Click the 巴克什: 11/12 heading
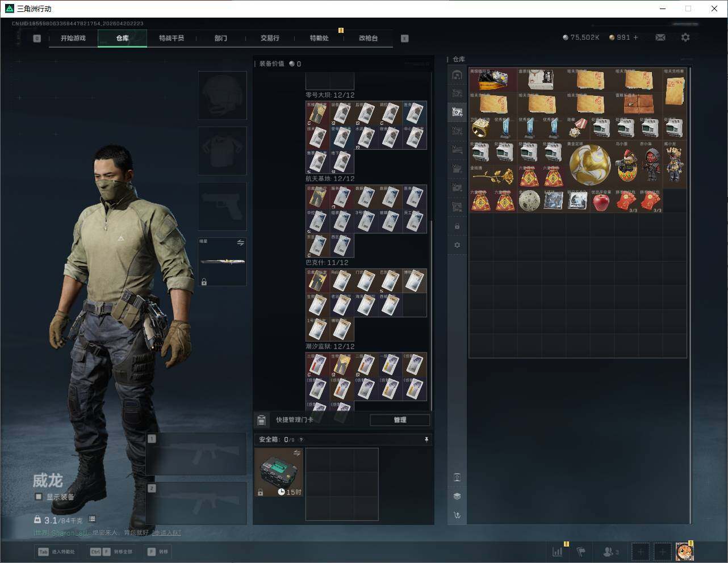728x563 pixels. 327,263
